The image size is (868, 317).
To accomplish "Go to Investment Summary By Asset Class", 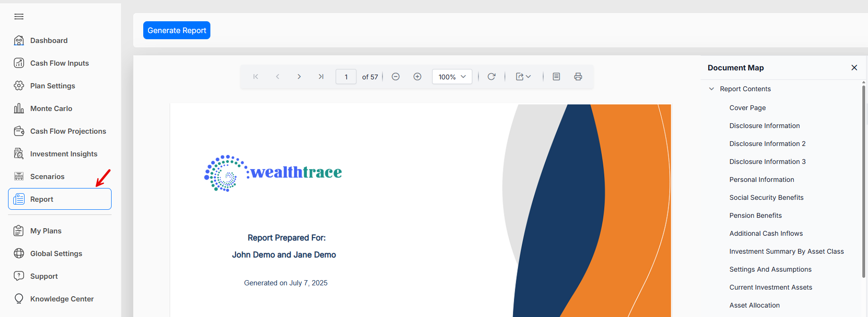I will 787,251.
